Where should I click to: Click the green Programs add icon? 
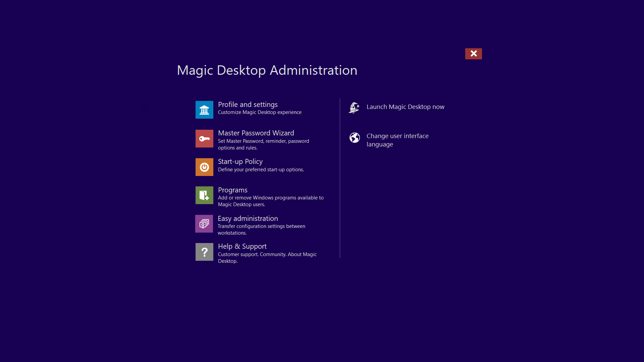pyautogui.click(x=204, y=195)
